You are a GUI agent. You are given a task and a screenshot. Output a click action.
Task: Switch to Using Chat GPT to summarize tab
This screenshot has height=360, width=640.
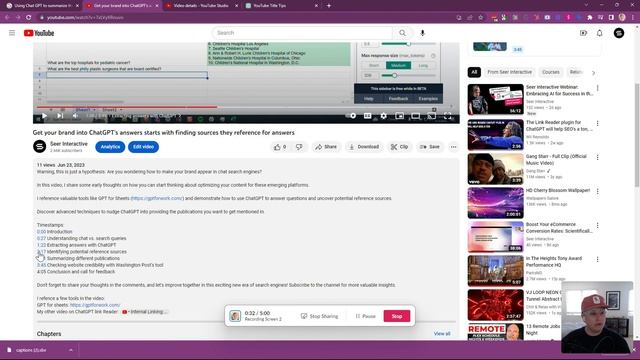tap(42, 6)
